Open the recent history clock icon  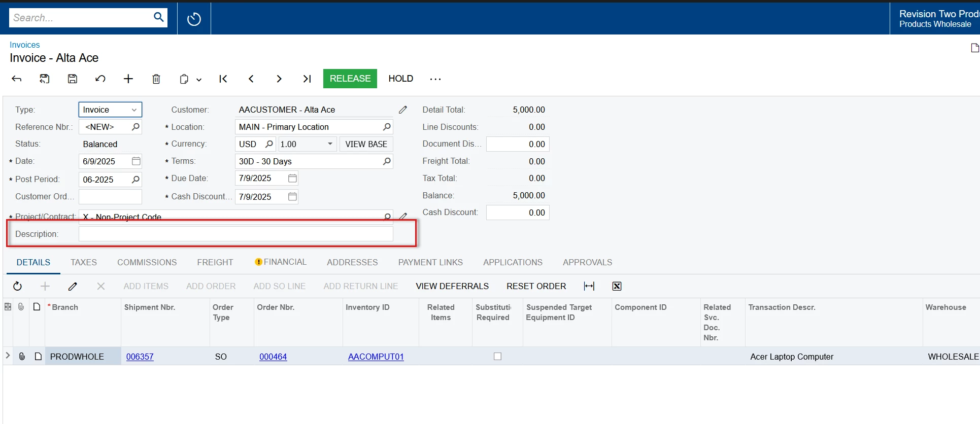point(194,19)
